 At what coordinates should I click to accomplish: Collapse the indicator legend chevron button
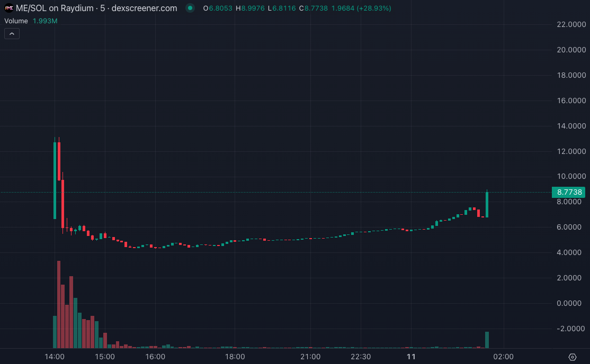point(12,34)
